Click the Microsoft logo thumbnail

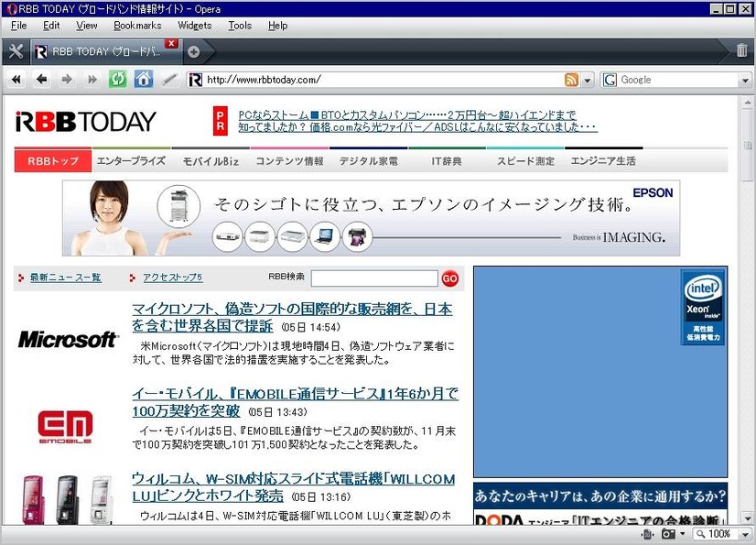[x=68, y=339]
